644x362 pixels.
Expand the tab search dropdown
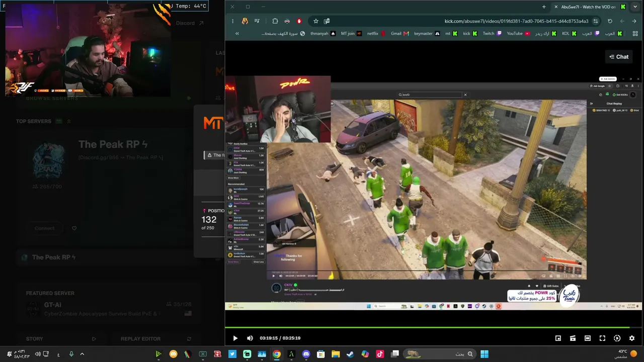tap(635, 7)
